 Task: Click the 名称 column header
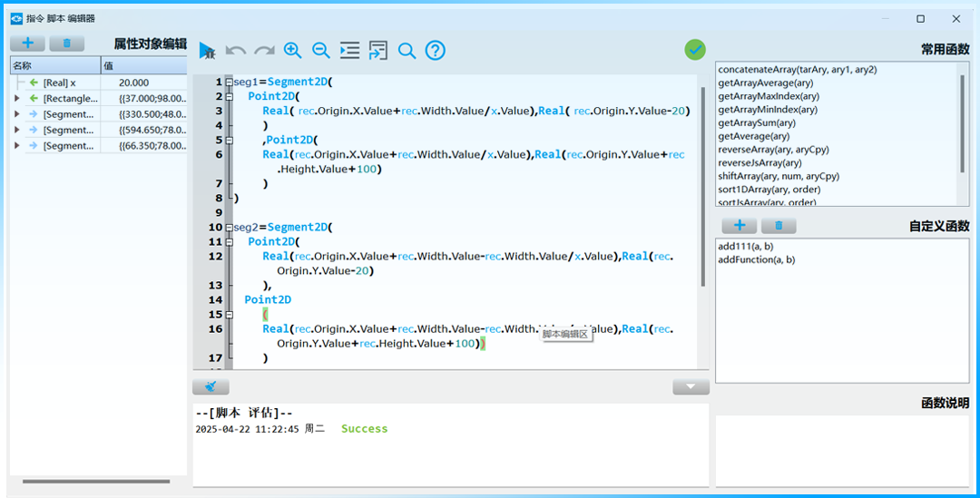[54, 65]
